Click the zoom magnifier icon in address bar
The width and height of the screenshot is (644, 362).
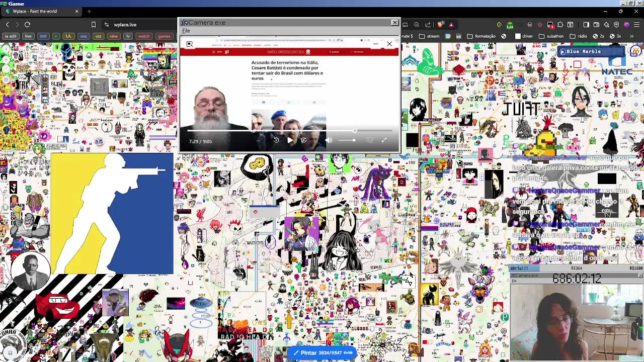pyautogui.click(x=416, y=25)
